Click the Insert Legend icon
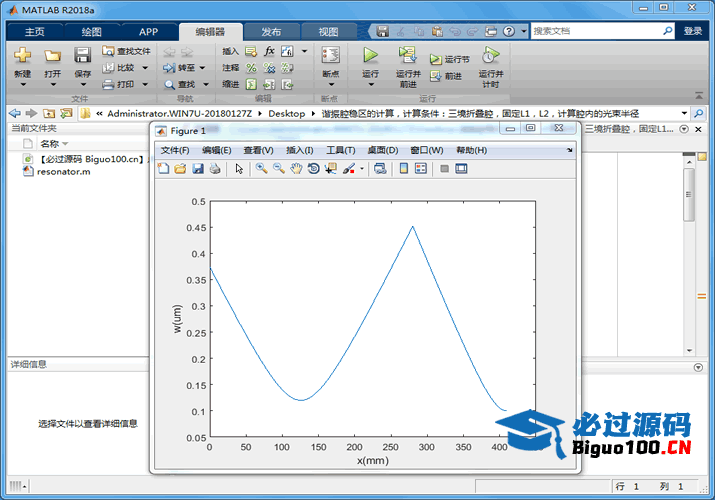Viewport: 715px width, 500px height. [x=421, y=169]
